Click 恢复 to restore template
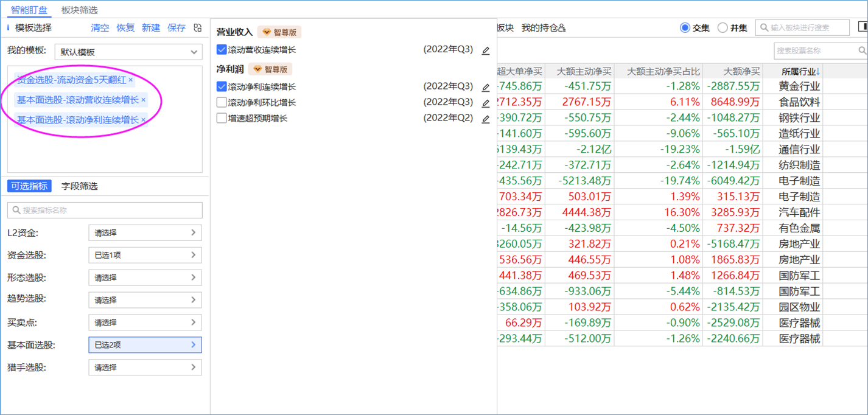The image size is (868, 415). 125,27
